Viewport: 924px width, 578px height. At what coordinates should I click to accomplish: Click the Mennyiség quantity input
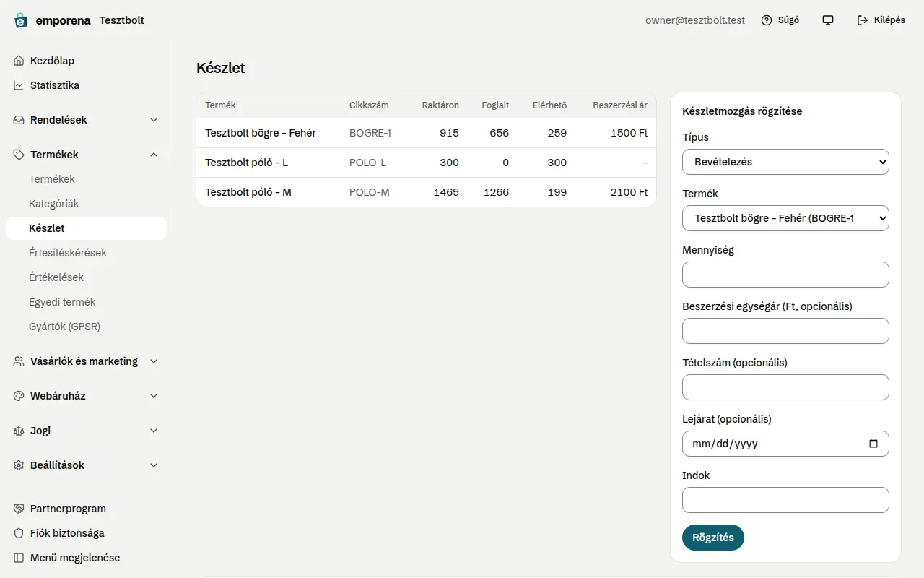click(785, 275)
